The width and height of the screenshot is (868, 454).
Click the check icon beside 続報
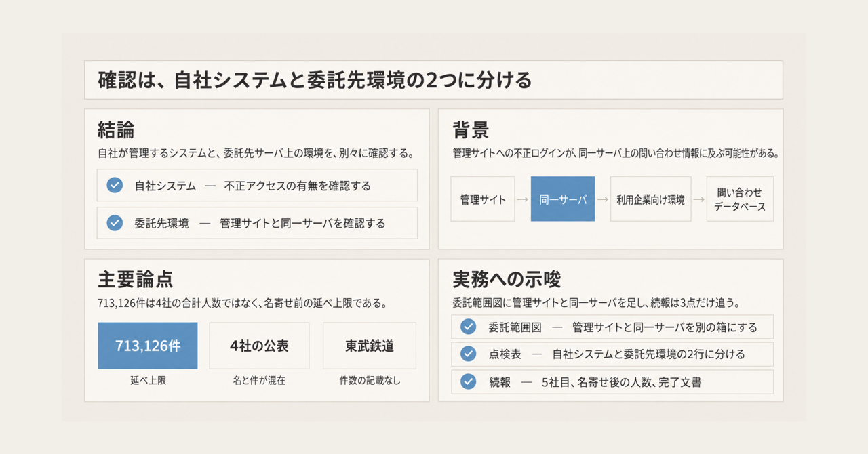pos(468,381)
